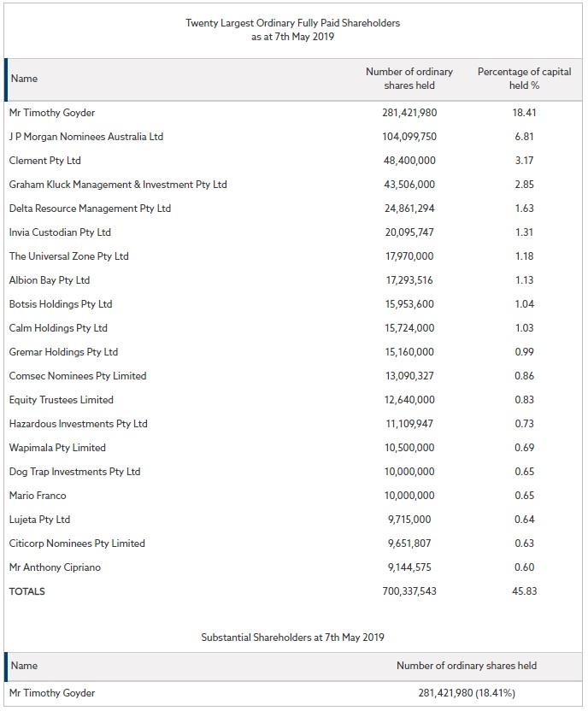Click Graham Kluck Management & Investment Pty Ltd
Image resolution: width=588 pixels, height=711 pixels.
click(118, 185)
